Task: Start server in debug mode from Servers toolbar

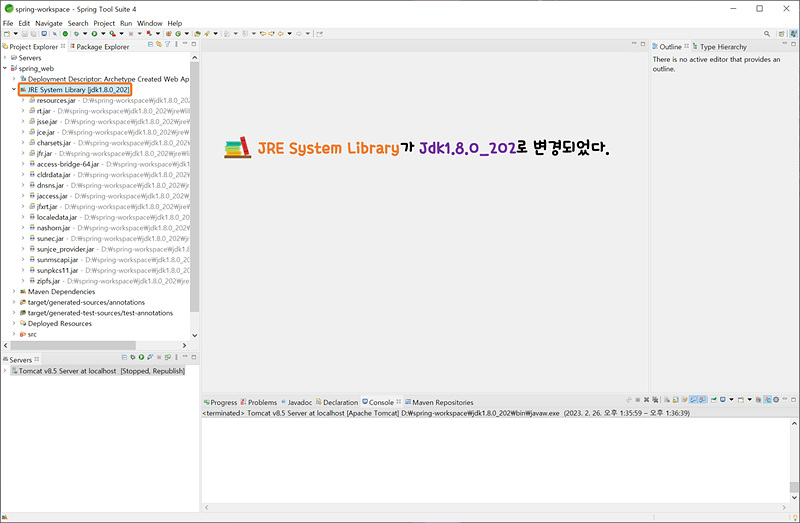Action: click(133, 357)
